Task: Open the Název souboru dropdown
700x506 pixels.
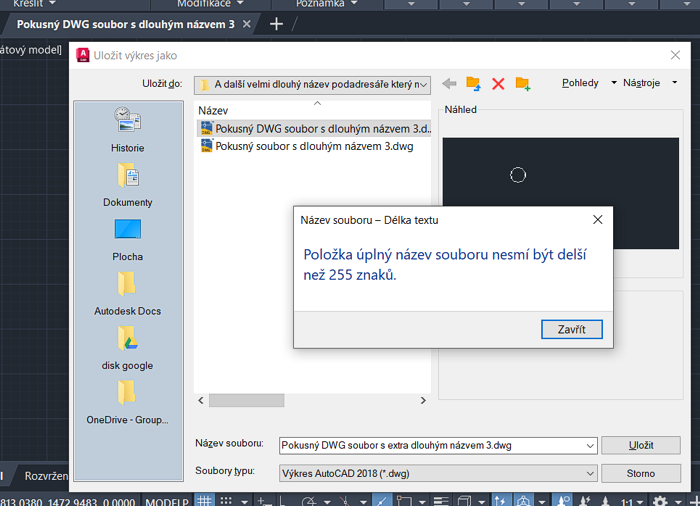Action: tap(588, 445)
